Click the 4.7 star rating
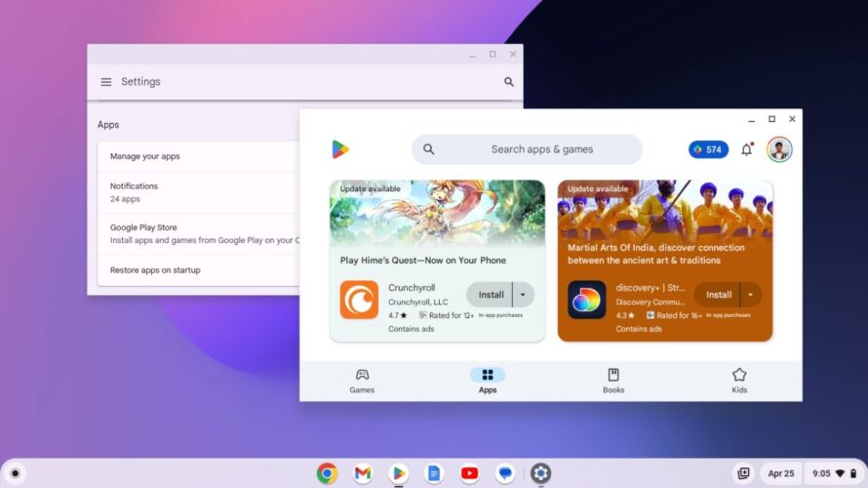Screen dimensions: 868x488 pos(398,315)
